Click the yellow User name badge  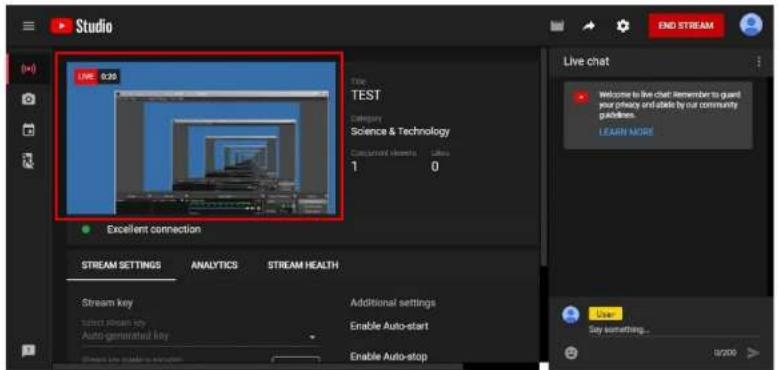[x=605, y=314]
